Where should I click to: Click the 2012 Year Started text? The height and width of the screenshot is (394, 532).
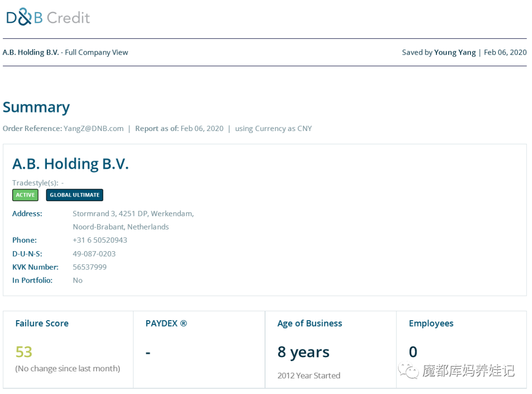tap(309, 375)
